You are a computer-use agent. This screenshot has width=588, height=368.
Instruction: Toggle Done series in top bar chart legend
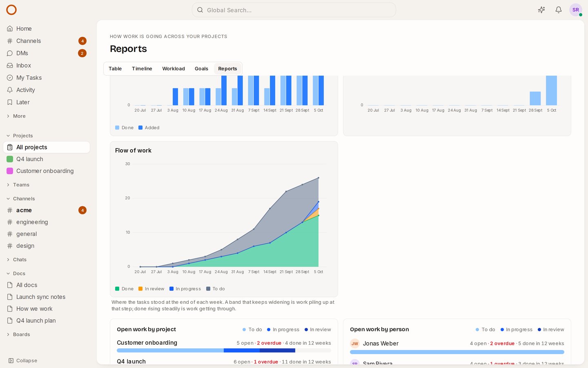[125, 128]
